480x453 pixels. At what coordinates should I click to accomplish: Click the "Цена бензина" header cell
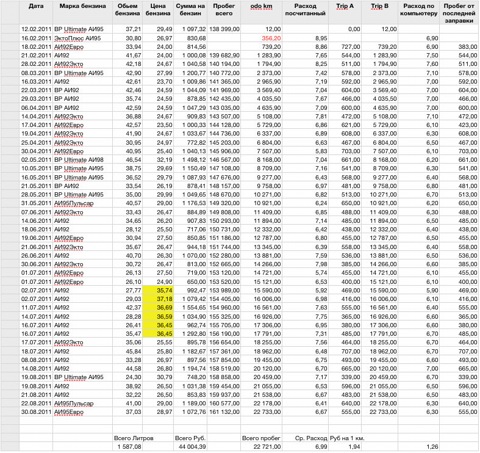(x=158, y=12)
